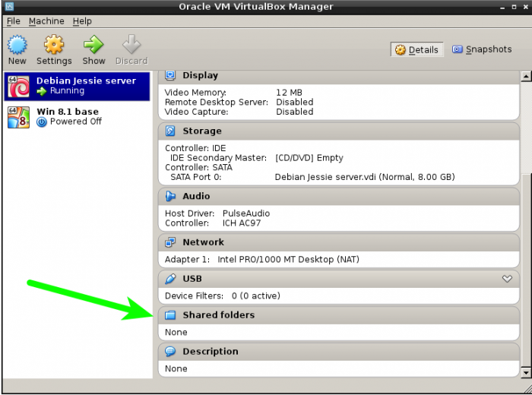The width and height of the screenshot is (532, 395).
Task: Minimize the VirtualBox Manager window
Action: click(x=502, y=7)
